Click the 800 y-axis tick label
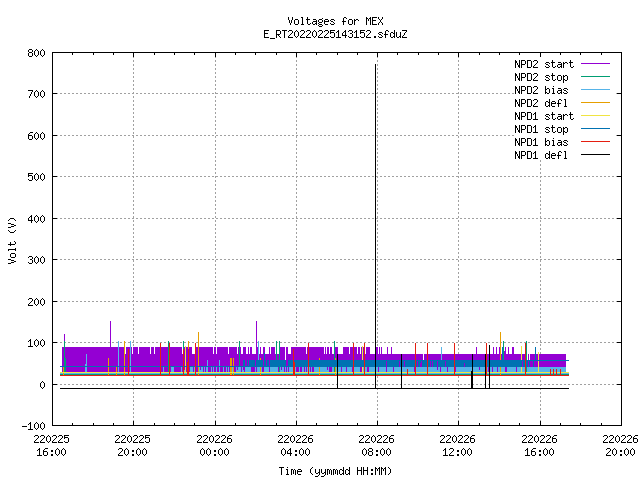The height and width of the screenshot is (480, 640). coord(36,53)
